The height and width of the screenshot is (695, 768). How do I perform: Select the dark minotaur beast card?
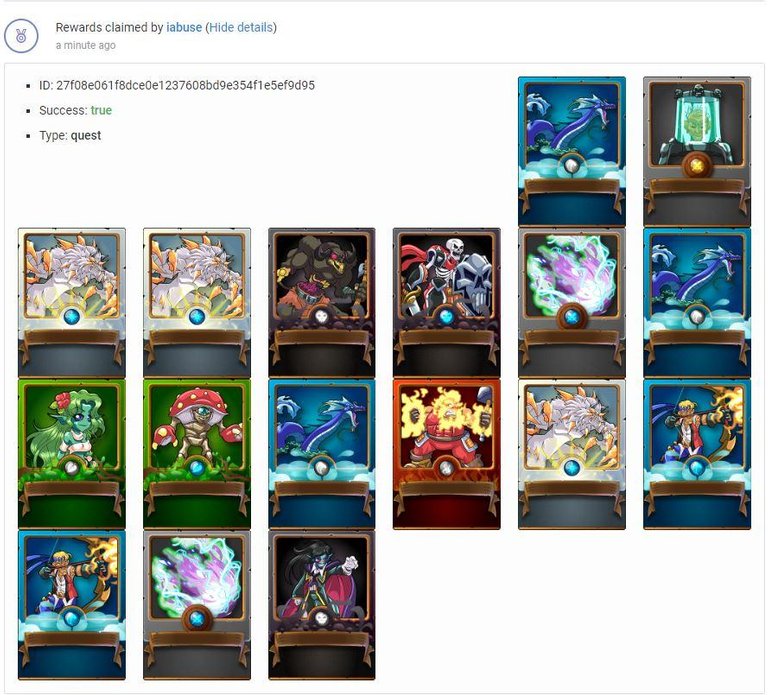coord(322,302)
